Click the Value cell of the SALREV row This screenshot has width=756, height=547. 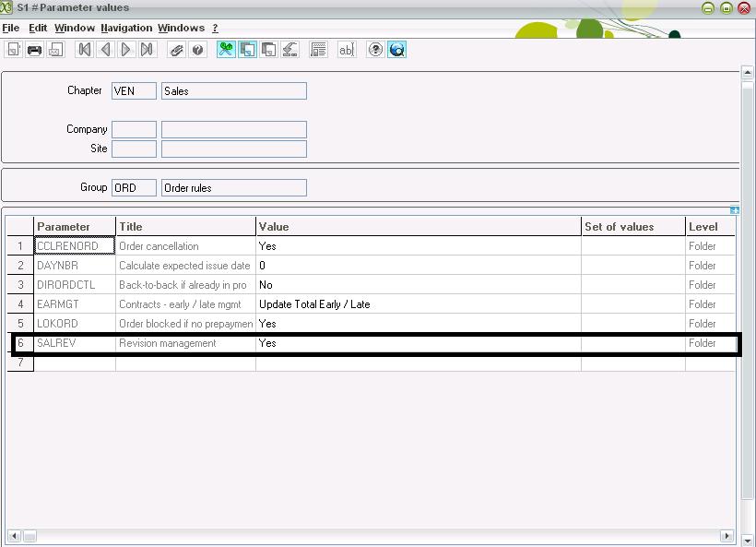[419, 343]
